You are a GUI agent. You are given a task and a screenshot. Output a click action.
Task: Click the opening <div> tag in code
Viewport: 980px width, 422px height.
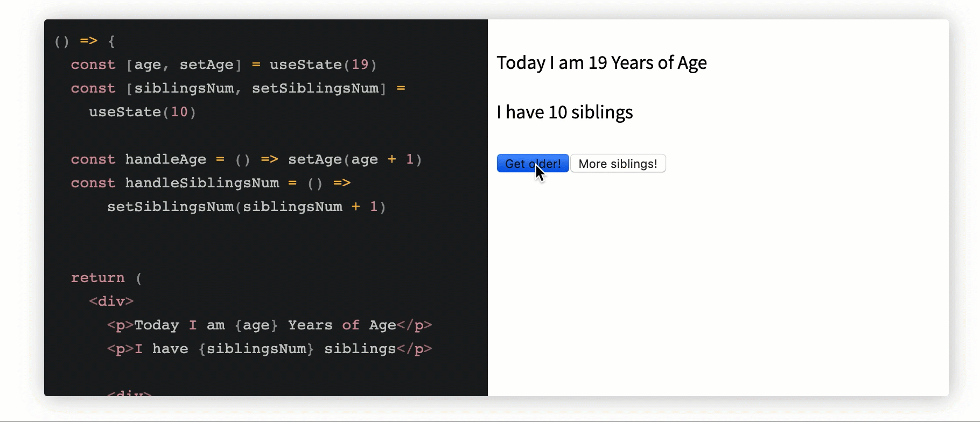coord(111,301)
